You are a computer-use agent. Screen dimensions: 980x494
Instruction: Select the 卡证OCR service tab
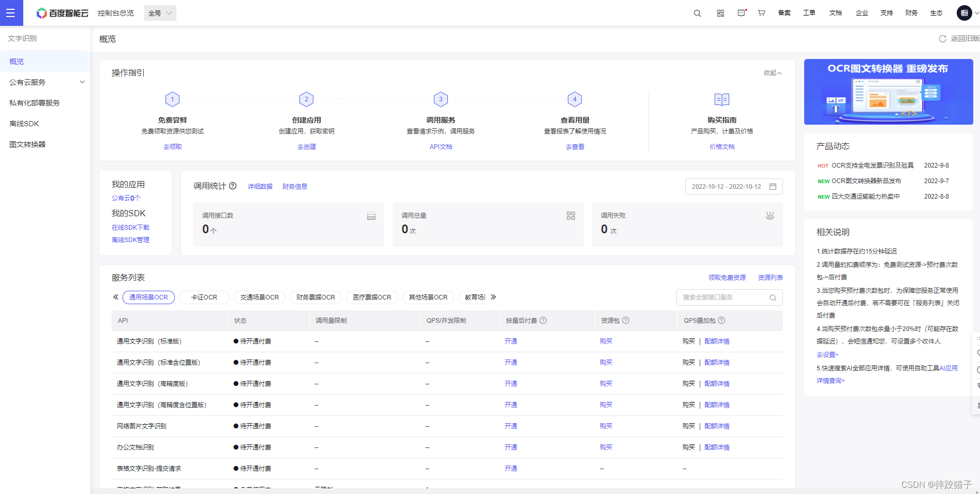tap(204, 297)
